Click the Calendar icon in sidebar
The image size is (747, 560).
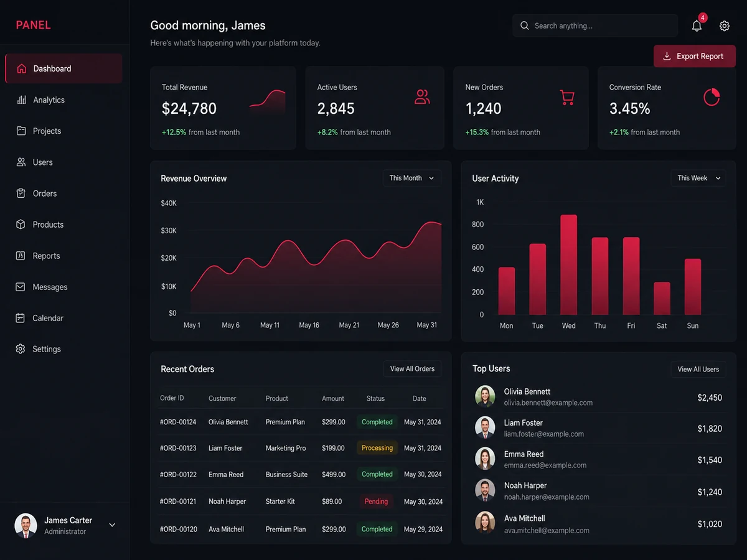21,318
